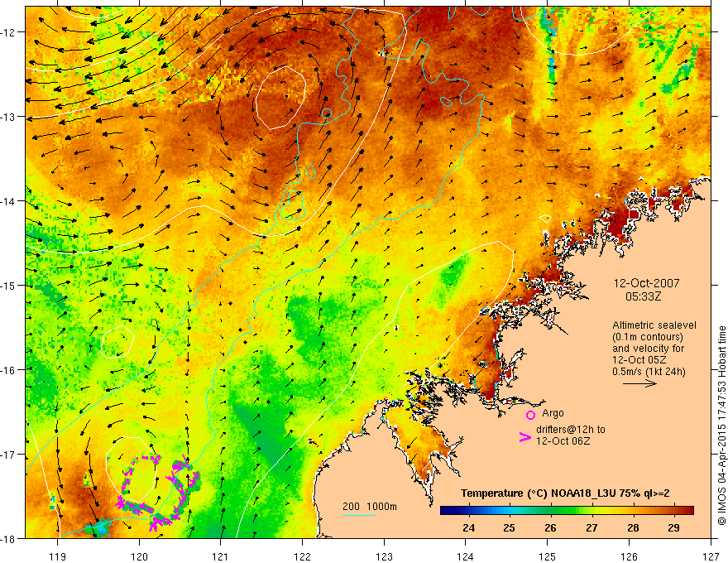Image resolution: width=728 pixels, height=563 pixels.
Task: Click the magenta Argo circle legend symbol
Action: 530,415
